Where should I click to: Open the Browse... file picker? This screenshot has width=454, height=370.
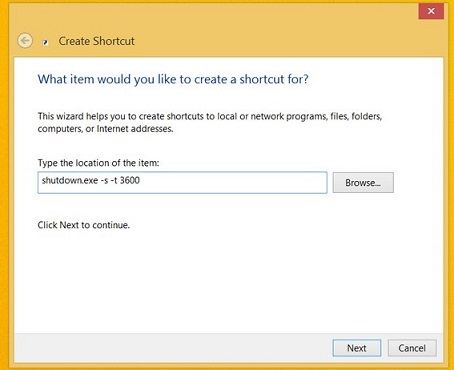363,182
